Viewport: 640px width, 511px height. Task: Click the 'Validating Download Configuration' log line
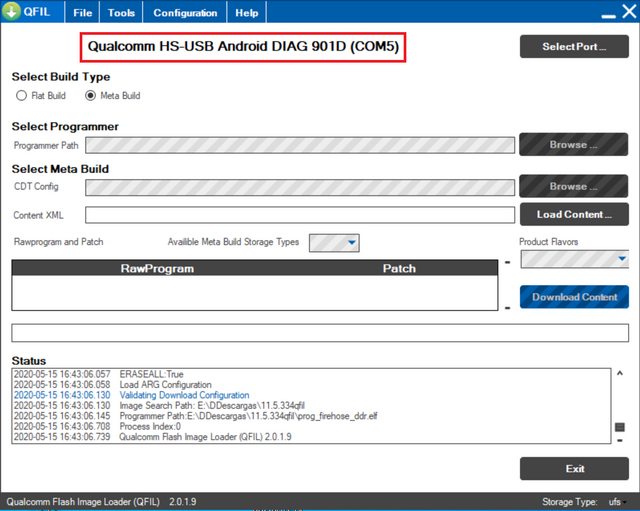point(131,395)
